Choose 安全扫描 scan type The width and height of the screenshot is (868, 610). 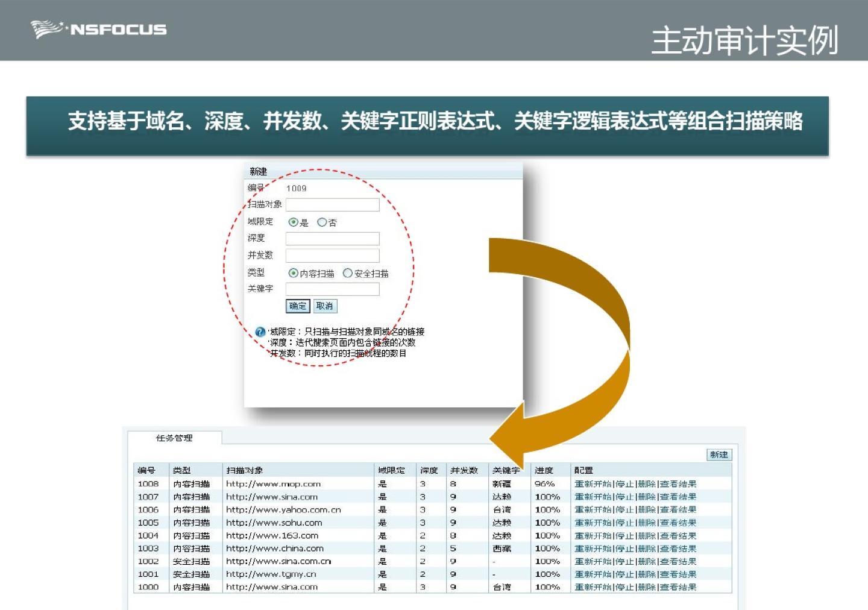pyautogui.click(x=348, y=273)
